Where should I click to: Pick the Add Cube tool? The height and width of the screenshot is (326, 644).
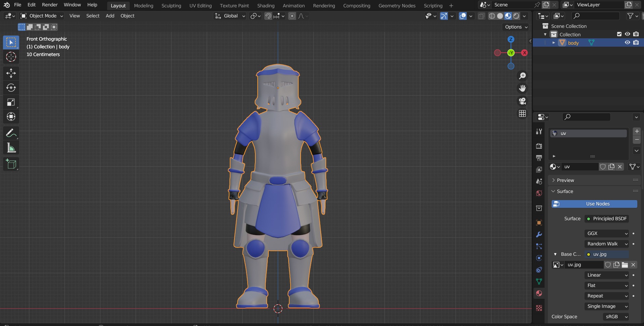(11, 164)
